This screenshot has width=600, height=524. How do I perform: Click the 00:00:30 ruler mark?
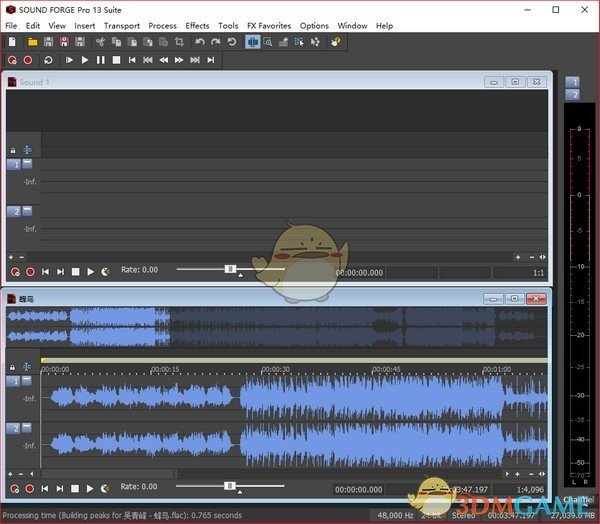pyautogui.click(x=276, y=369)
